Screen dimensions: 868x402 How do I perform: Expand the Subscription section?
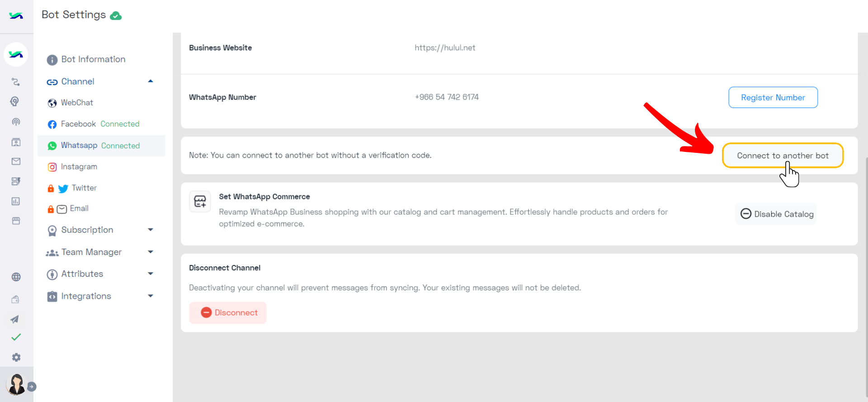pos(151,230)
